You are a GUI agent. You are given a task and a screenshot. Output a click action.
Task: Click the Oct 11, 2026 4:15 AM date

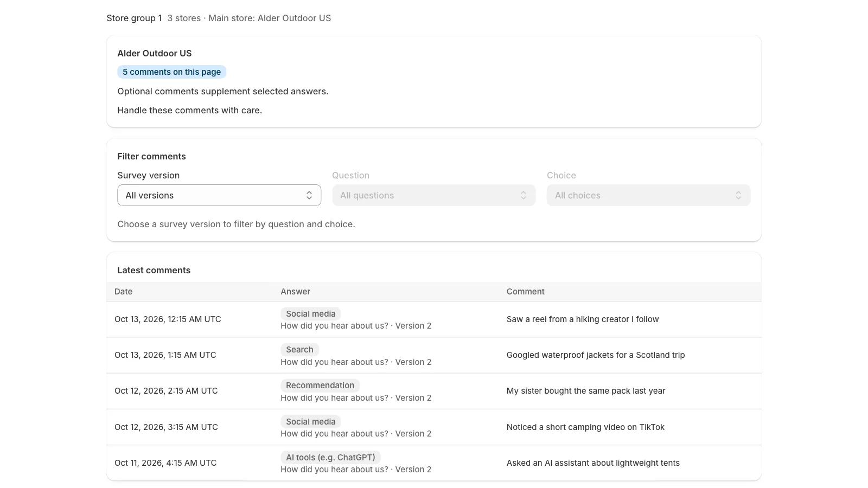[165, 463]
